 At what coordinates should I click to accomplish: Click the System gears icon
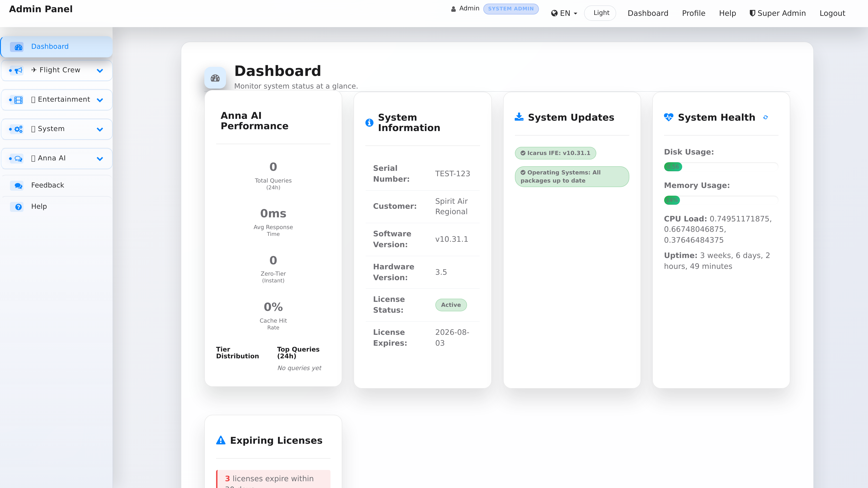(19, 129)
